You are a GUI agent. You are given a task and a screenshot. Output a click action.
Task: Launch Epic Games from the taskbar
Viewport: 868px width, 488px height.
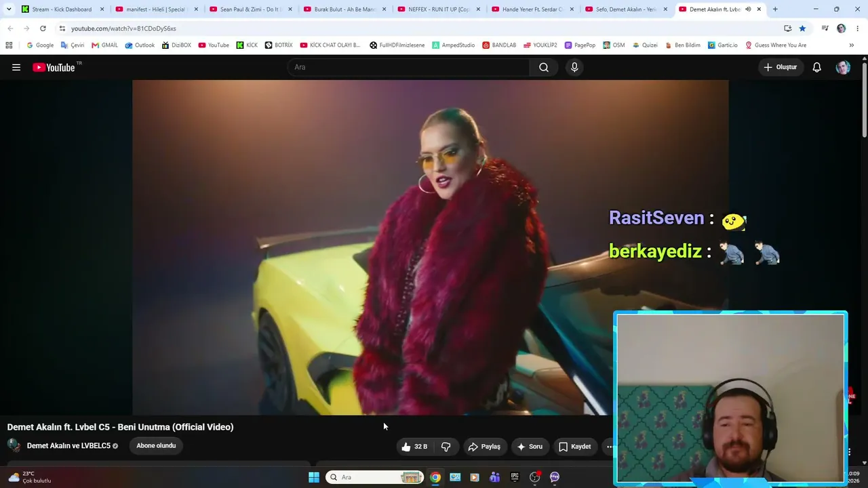515,477
